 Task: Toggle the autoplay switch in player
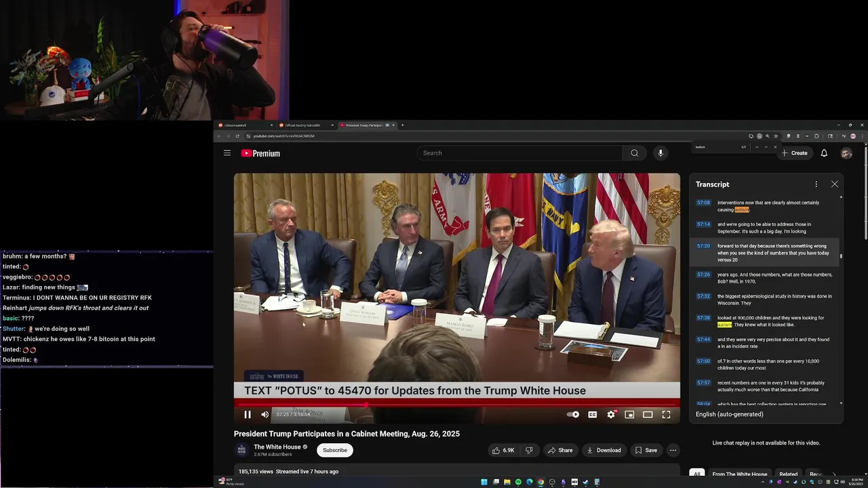574,415
